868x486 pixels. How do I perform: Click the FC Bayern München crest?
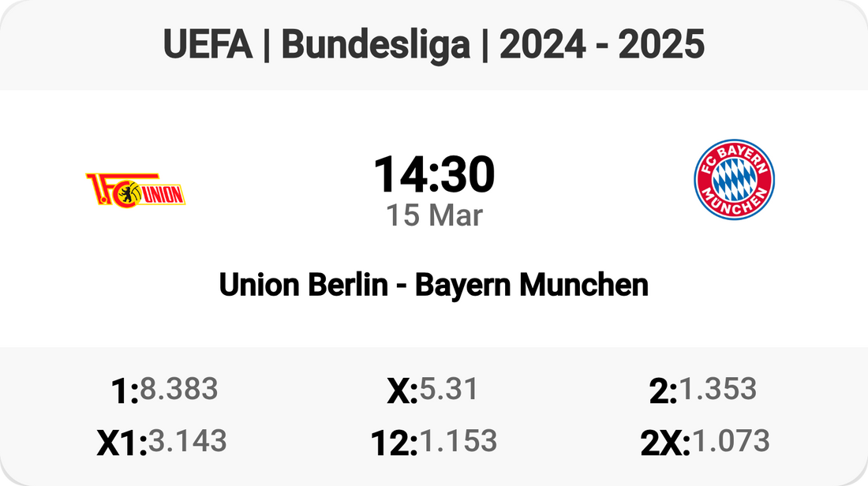[x=734, y=180]
